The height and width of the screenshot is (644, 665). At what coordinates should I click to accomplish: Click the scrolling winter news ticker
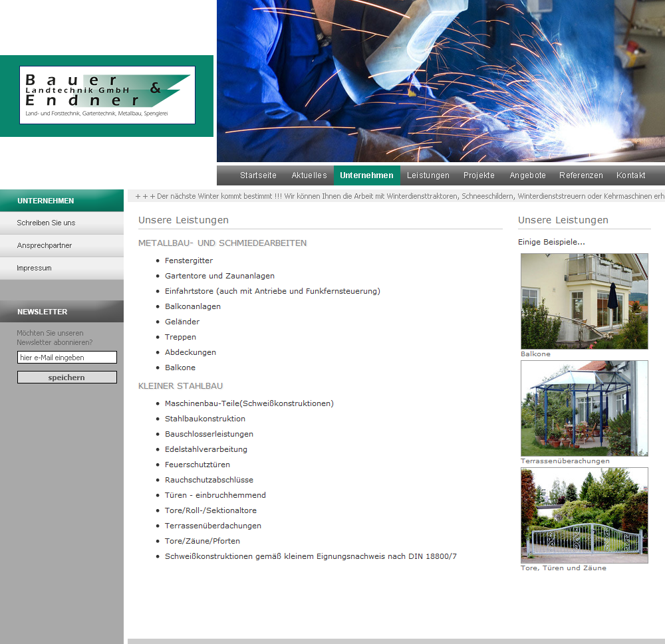[x=398, y=196]
